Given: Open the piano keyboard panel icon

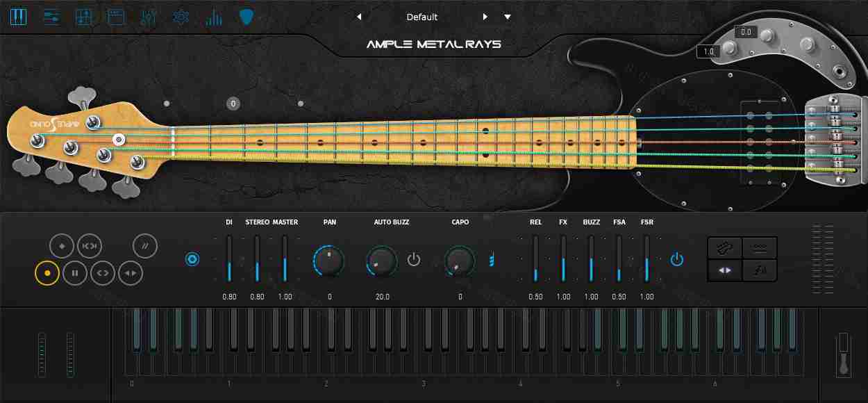Looking at the screenshot, I should 19,17.
